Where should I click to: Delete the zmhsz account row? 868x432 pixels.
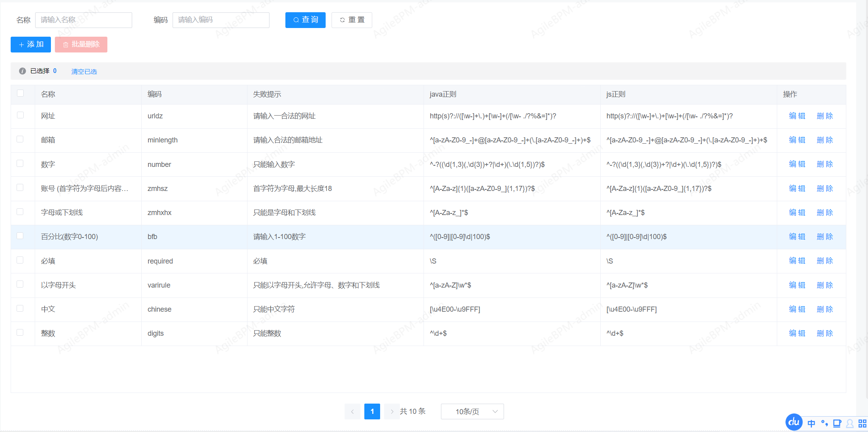(x=825, y=189)
